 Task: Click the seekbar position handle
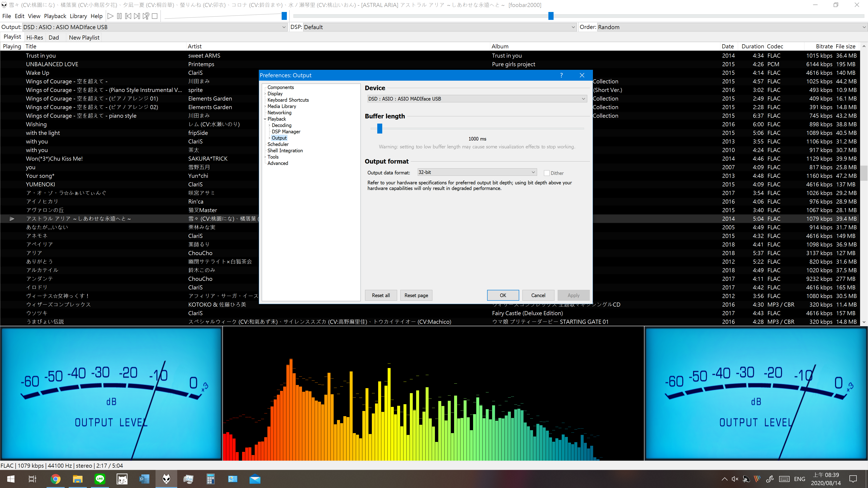pyautogui.click(x=551, y=16)
